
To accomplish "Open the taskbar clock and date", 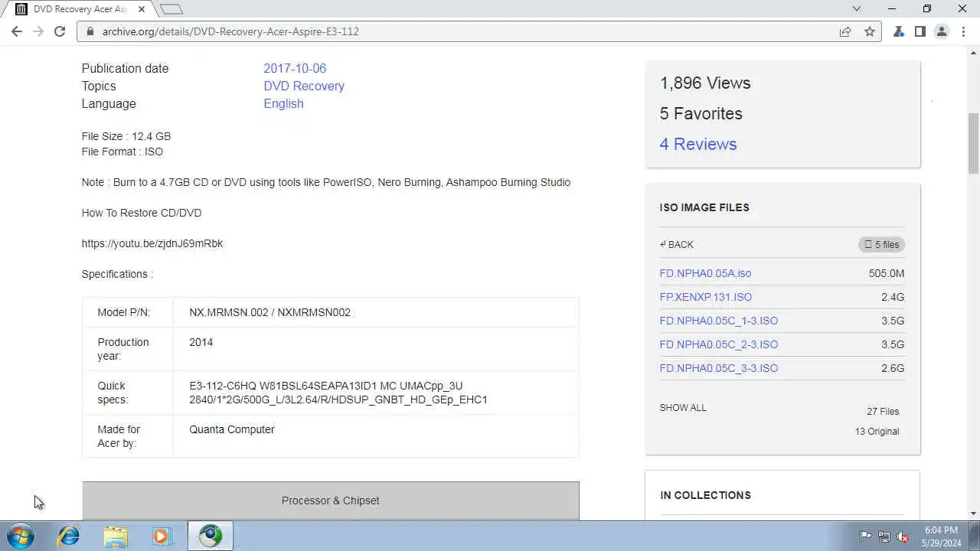I will click(x=941, y=536).
